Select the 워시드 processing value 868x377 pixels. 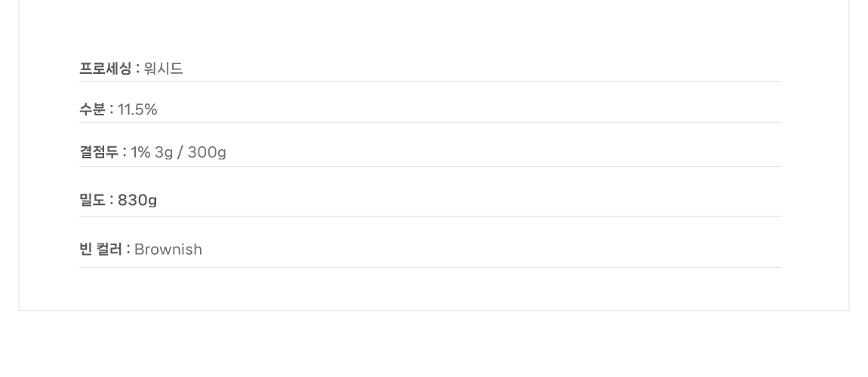(163, 69)
